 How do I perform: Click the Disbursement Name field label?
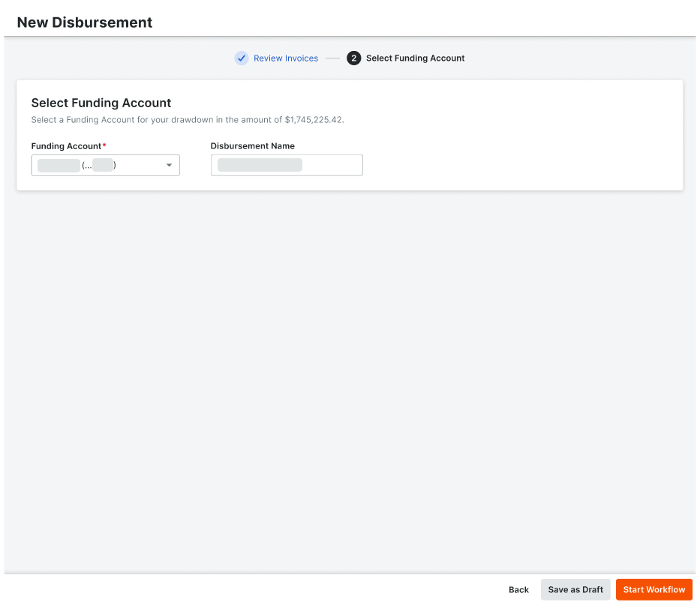click(252, 146)
